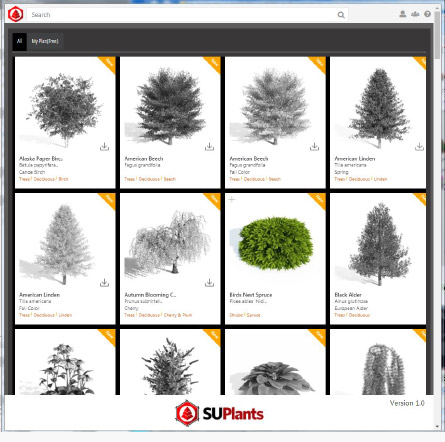Click the Tilia americana text above Spring
The height and width of the screenshot is (442, 445).
pos(350,165)
